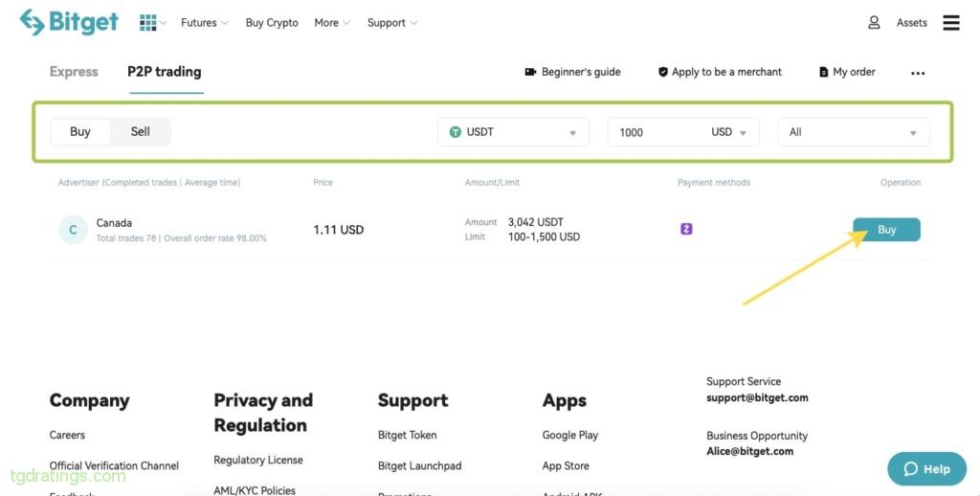
Task: Open the apps grid icon
Action: (x=148, y=23)
